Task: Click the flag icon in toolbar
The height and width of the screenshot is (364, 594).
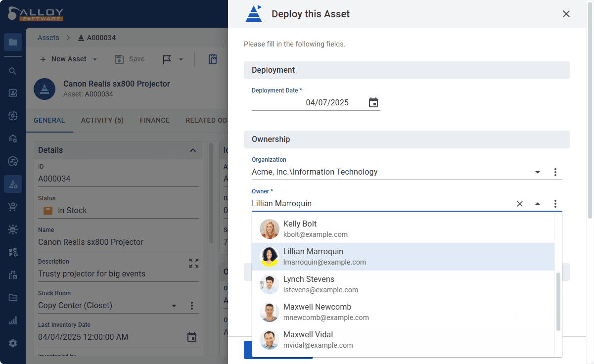Action: [167, 59]
